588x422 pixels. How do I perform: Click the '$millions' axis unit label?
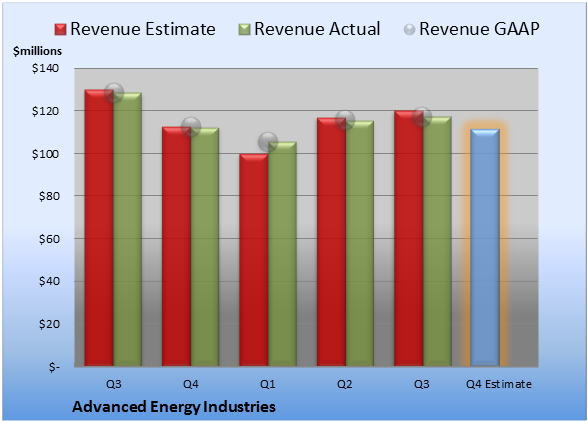pyautogui.click(x=37, y=51)
